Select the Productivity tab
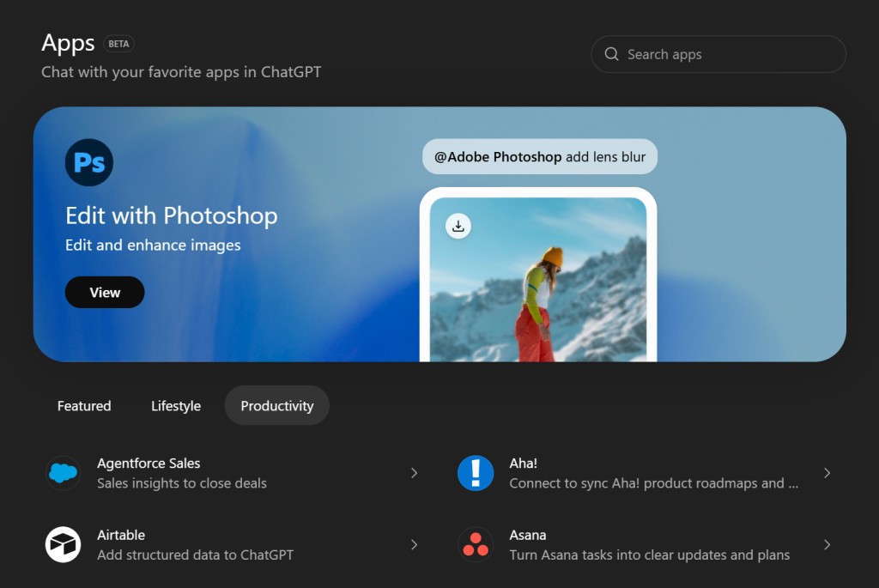Image resolution: width=879 pixels, height=588 pixels. point(276,406)
